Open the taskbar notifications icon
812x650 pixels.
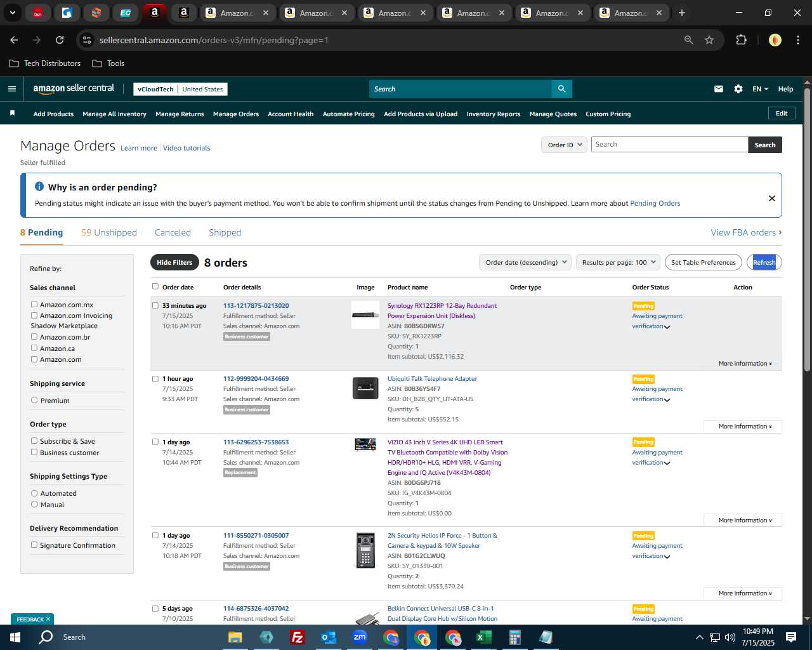[x=791, y=637]
